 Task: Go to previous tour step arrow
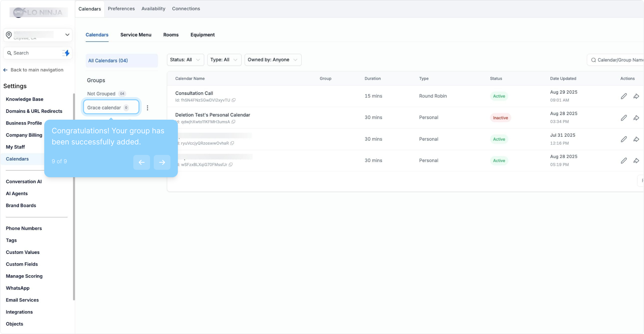(x=142, y=162)
